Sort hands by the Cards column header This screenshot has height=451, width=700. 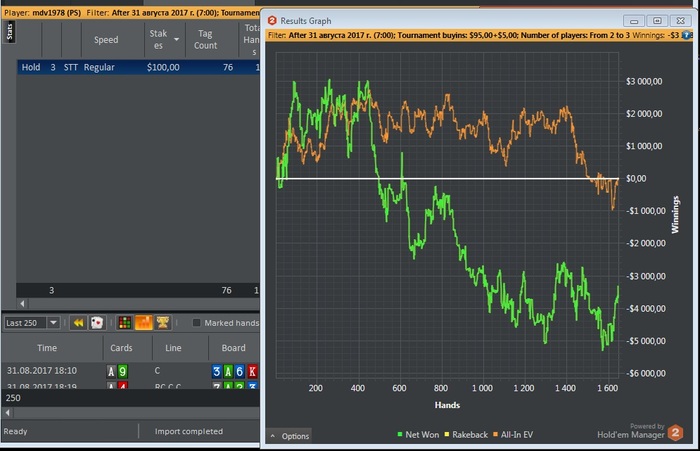121,347
